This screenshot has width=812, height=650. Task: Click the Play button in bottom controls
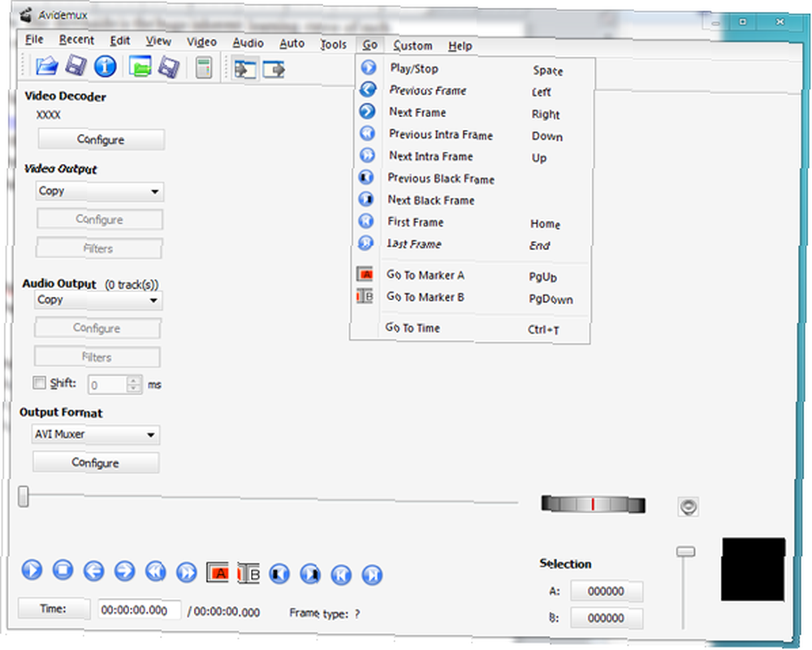(x=32, y=570)
